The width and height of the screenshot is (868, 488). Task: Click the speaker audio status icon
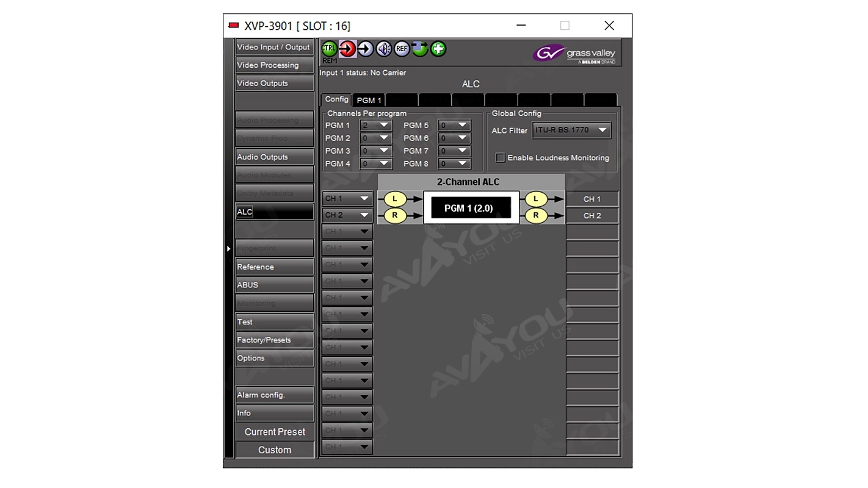pyautogui.click(x=383, y=49)
